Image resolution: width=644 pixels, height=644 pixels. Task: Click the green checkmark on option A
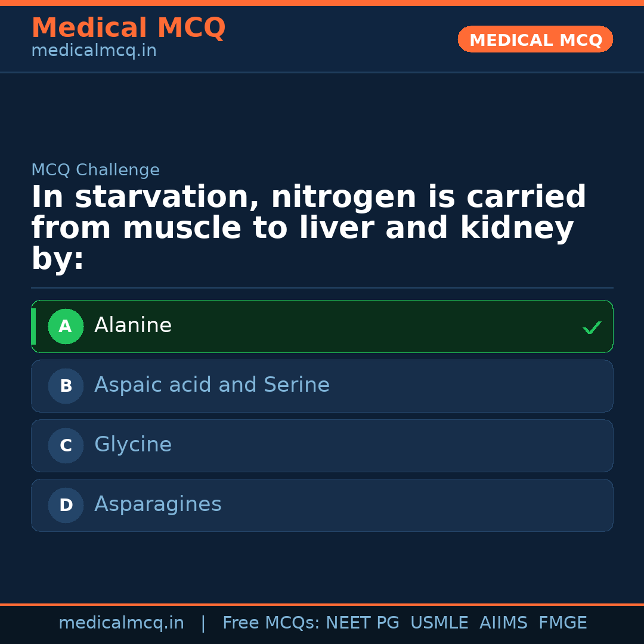(x=592, y=326)
